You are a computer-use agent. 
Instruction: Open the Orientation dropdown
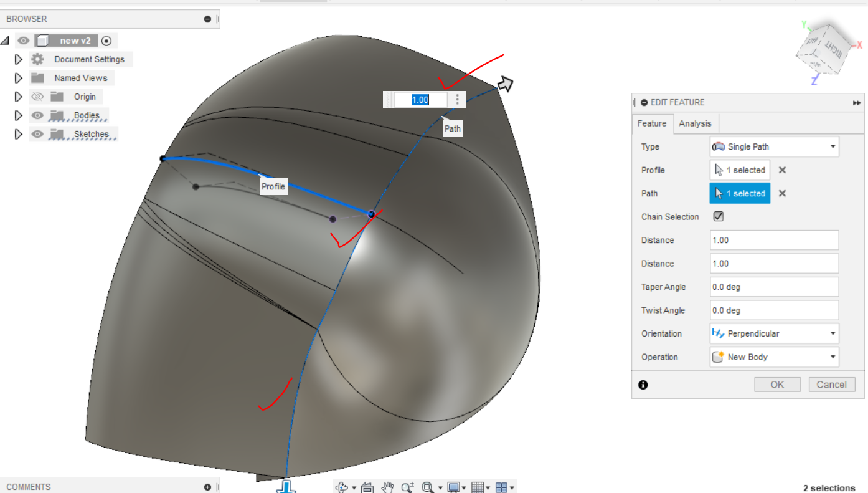click(833, 333)
